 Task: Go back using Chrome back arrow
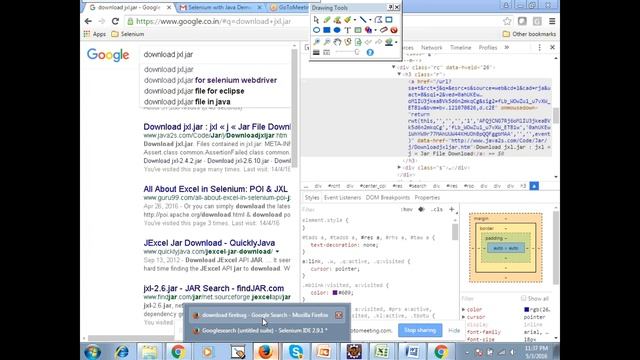89,21
